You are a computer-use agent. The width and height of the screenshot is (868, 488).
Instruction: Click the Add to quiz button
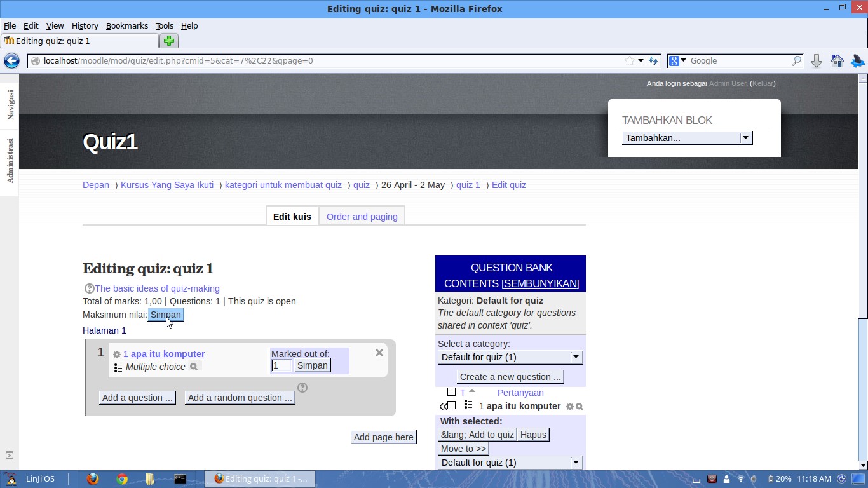pos(477,435)
